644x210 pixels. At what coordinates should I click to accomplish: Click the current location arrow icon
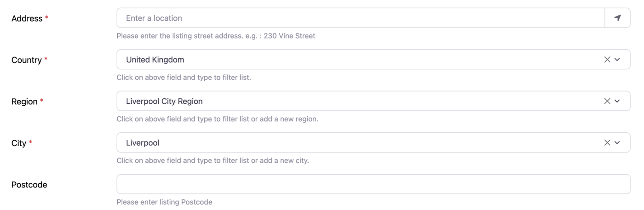[x=617, y=18]
